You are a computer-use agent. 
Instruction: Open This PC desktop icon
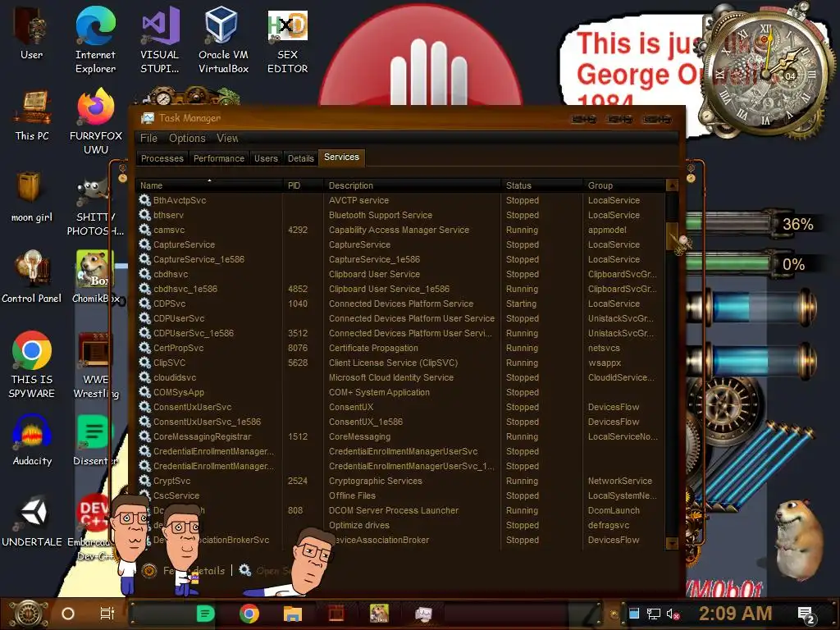(x=32, y=115)
